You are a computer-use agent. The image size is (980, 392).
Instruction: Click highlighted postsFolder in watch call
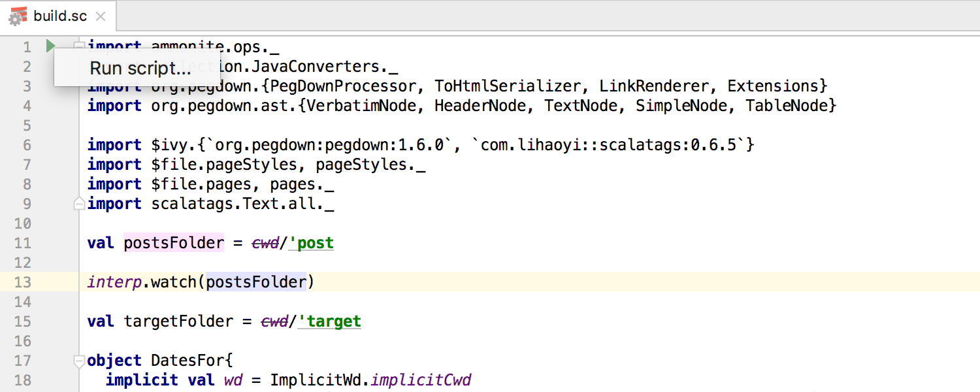(256, 282)
